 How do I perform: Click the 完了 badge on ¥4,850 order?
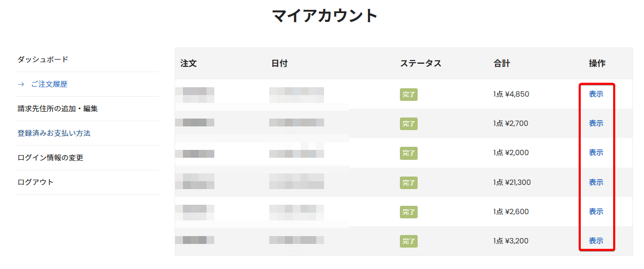click(x=409, y=95)
